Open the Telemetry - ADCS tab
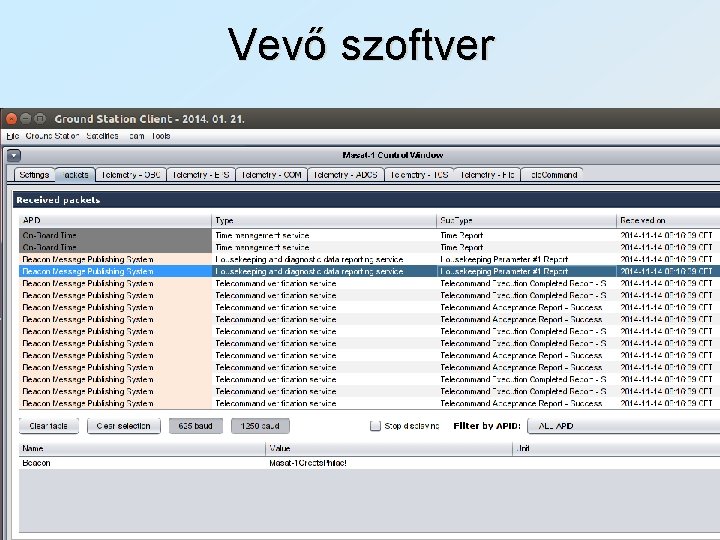This screenshot has height=540, width=720. tap(345, 175)
